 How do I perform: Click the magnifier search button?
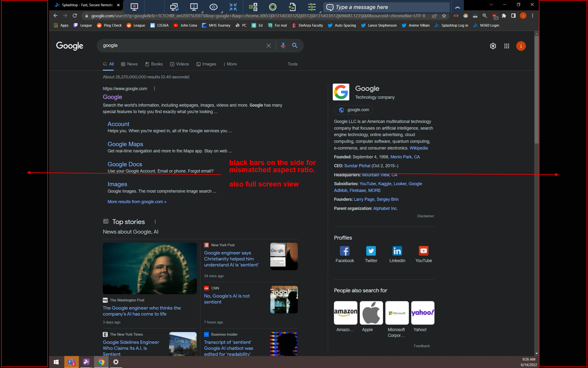(295, 46)
